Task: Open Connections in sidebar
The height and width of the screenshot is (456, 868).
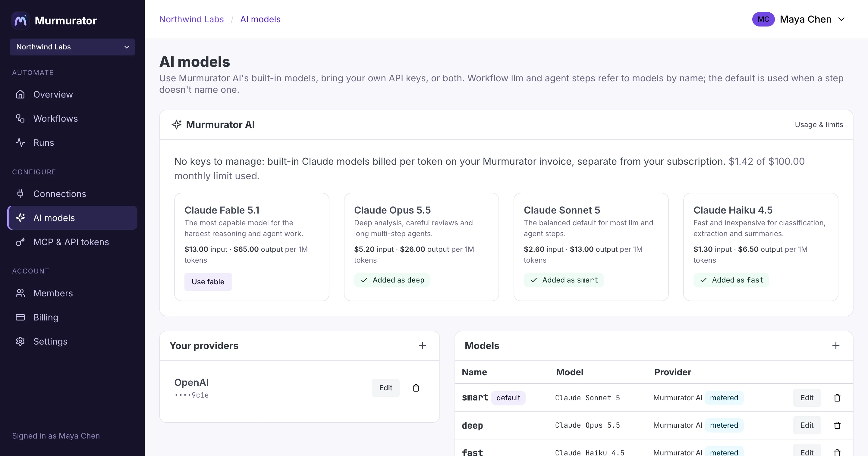Action: [72, 194]
